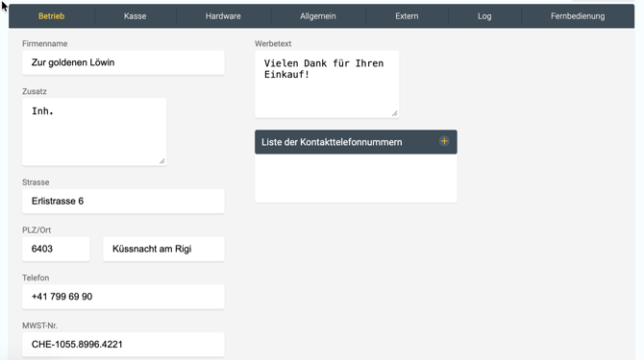The image size is (644, 360).
Task: Grab the Zusatz text area resize handle
Action: [162, 161]
